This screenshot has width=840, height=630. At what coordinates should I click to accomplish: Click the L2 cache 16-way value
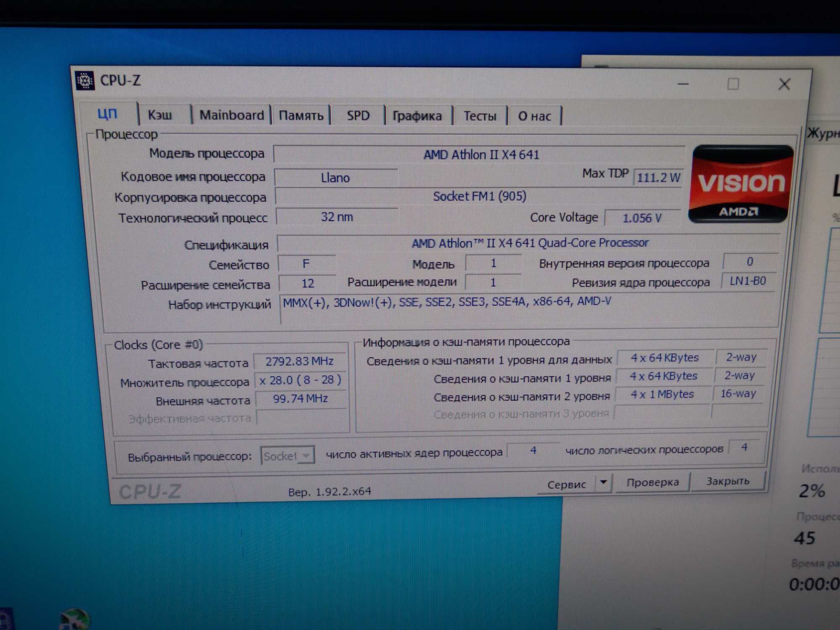click(x=738, y=394)
